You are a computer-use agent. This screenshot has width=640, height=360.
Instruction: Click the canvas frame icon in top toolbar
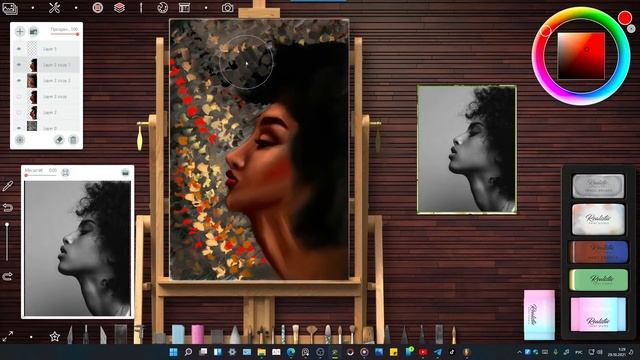[184, 7]
